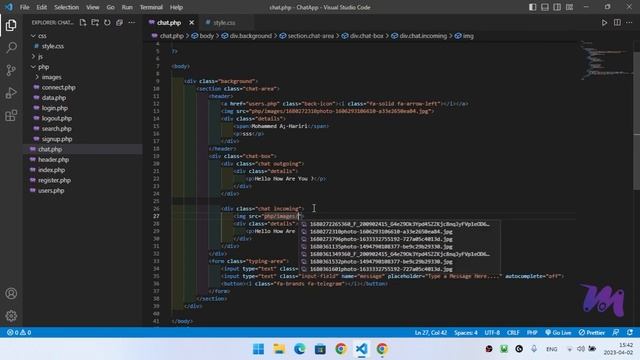Click the Go Live status button

(x=558, y=332)
